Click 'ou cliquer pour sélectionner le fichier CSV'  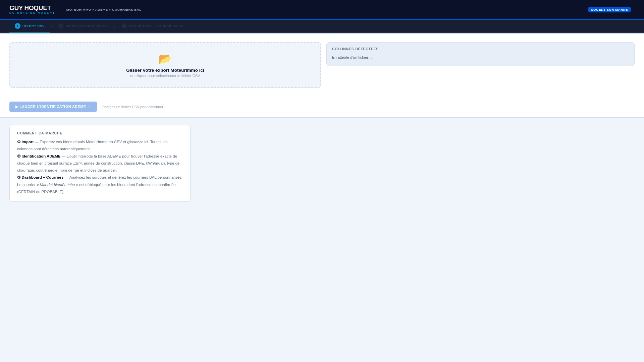tap(165, 76)
